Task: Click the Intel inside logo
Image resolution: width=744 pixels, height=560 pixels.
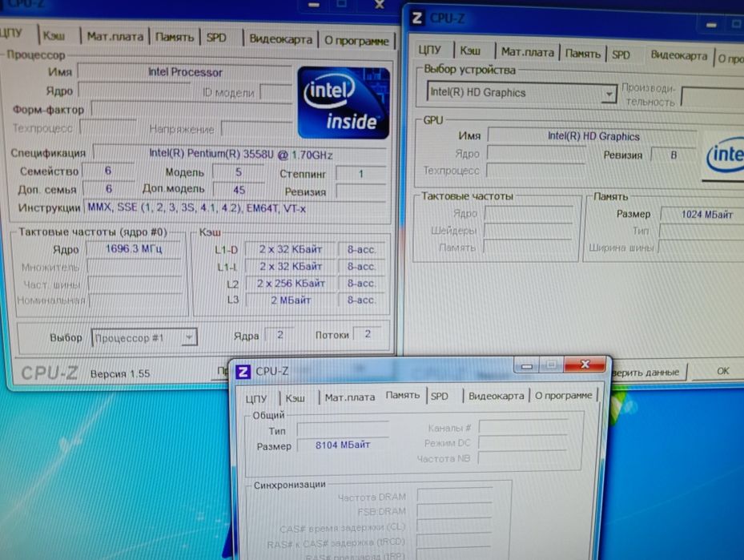Action: 344,103
